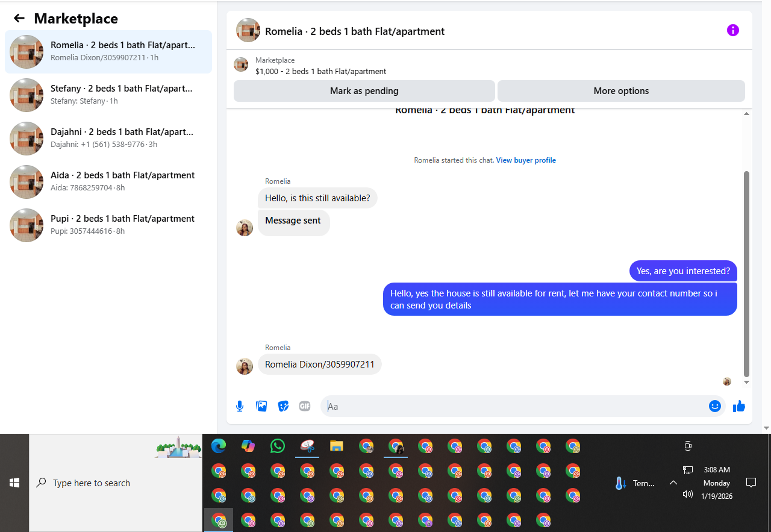Open File Explorer from the taskbar
This screenshot has height=532, width=771.
click(x=337, y=446)
